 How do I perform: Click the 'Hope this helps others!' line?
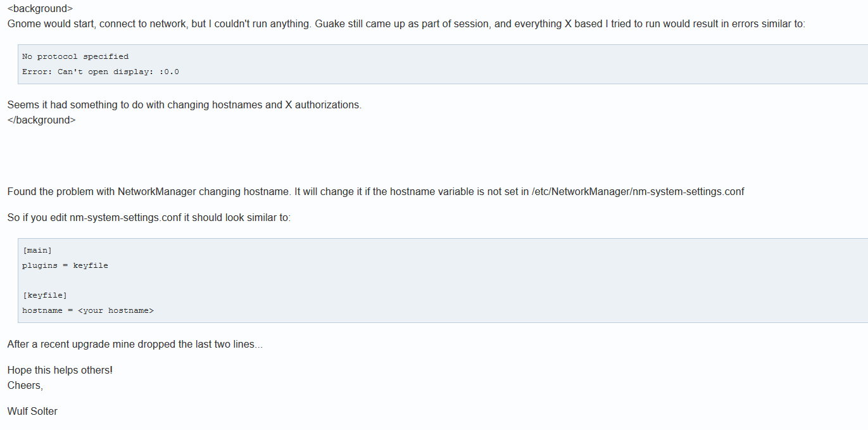(x=60, y=370)
